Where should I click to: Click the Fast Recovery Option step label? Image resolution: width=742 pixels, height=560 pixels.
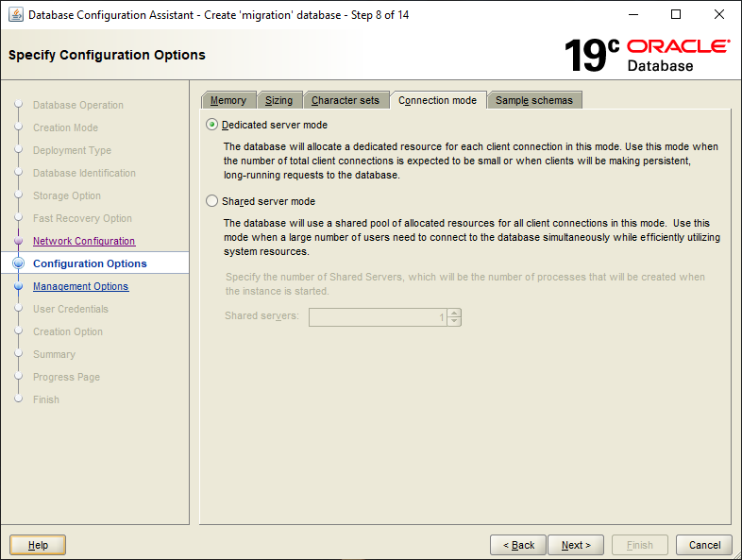tap(82, 219)
